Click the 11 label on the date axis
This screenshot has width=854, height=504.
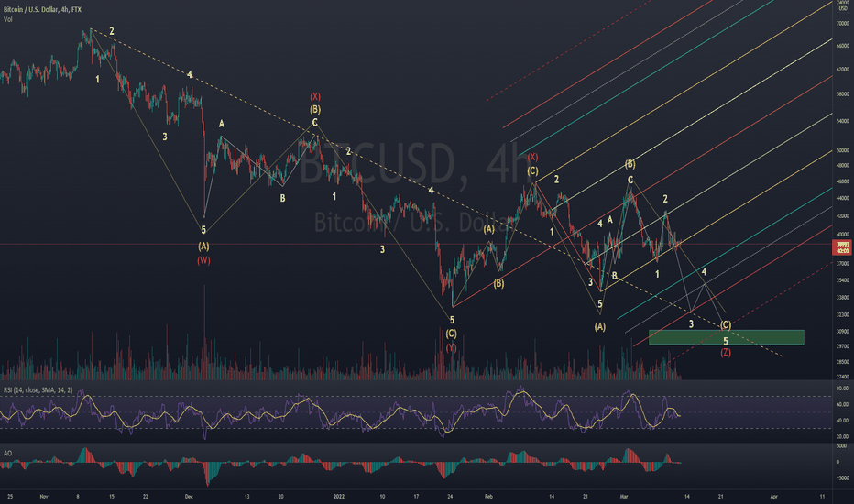[822, 497]
